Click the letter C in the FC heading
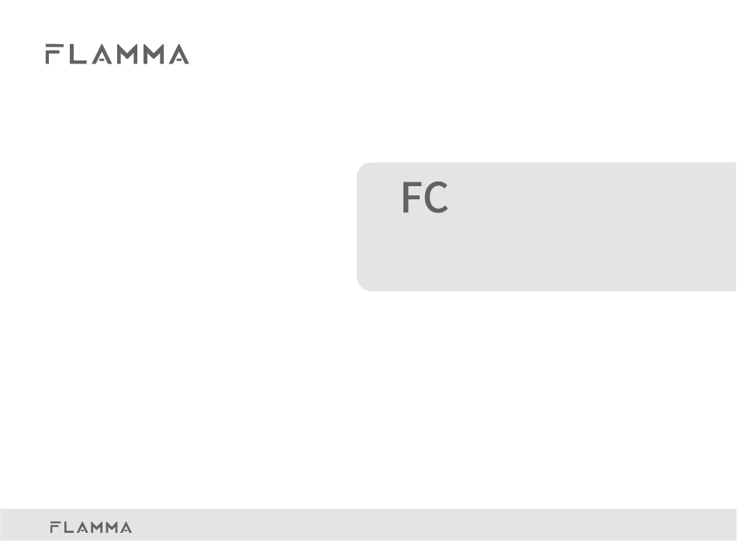The width and height of the screenshot is (737, 560). click(436, 198)
